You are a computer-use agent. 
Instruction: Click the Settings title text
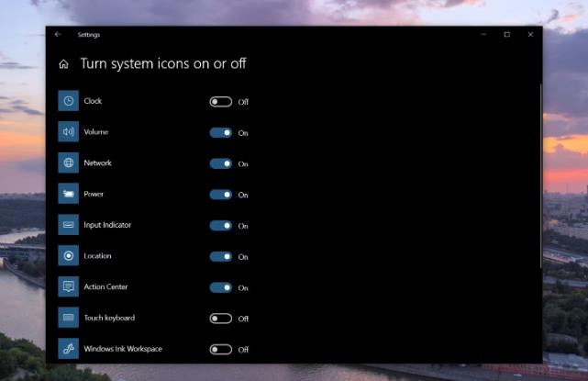(x=89, y=35)
